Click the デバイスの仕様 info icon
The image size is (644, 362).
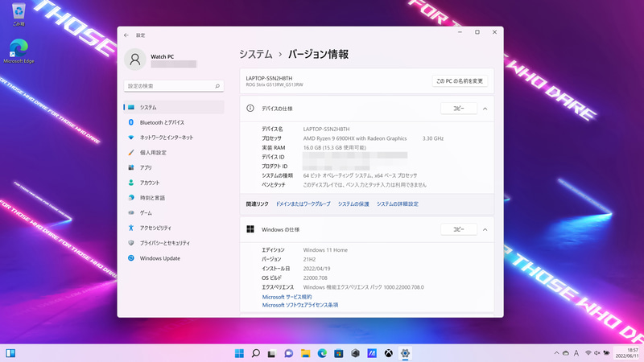coord(250,109)
